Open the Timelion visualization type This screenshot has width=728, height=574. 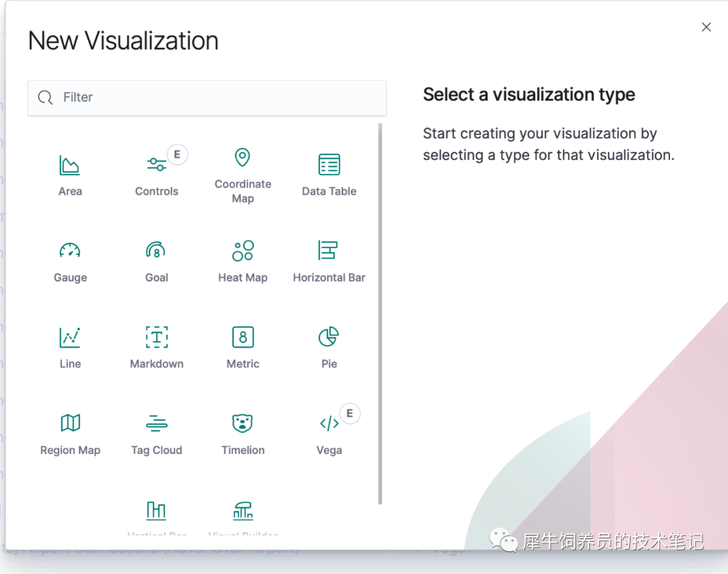pyautogui.click(x=243, y=434)
